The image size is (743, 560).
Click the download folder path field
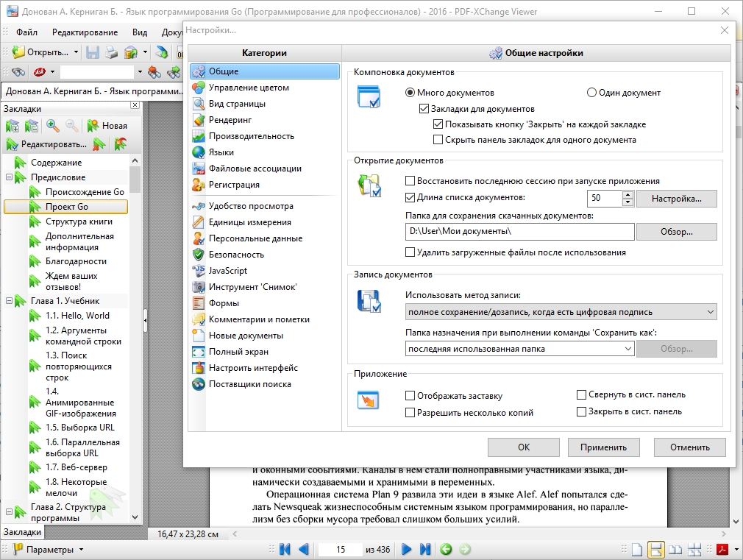coord(520,232)
